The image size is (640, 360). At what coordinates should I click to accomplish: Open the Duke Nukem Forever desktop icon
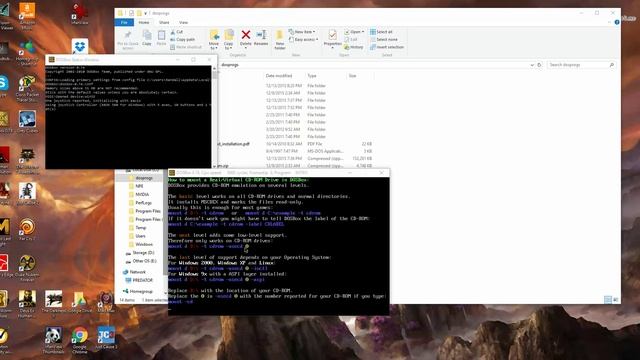pos(27,268)
